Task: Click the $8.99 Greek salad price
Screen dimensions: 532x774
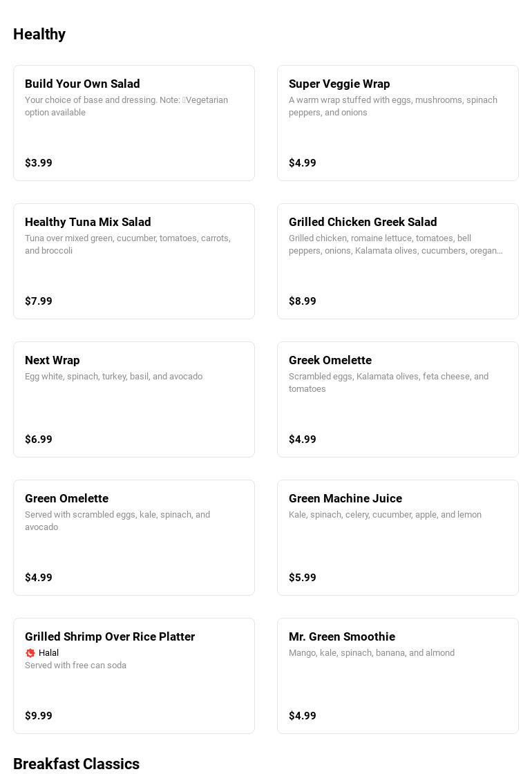Action: point(303,301)
